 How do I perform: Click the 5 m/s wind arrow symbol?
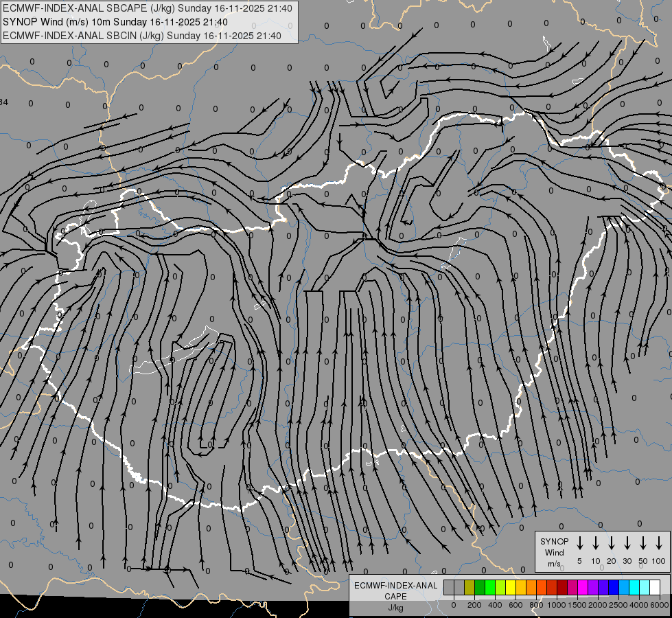pos(579,543)
